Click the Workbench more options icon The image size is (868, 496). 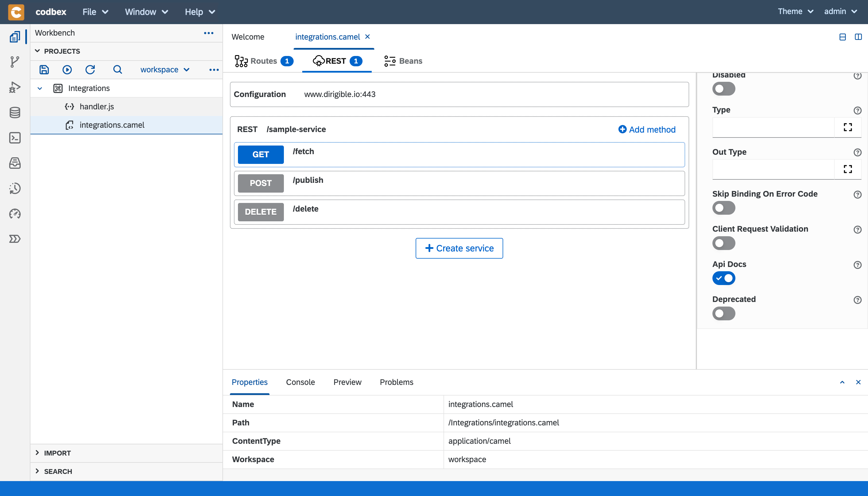coord(209,33)
